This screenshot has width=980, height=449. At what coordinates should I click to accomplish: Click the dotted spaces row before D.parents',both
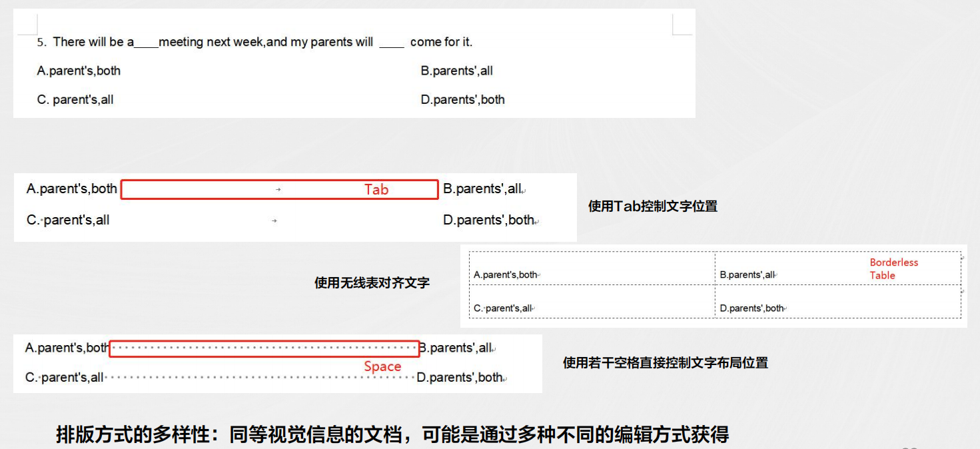point(260,378)
